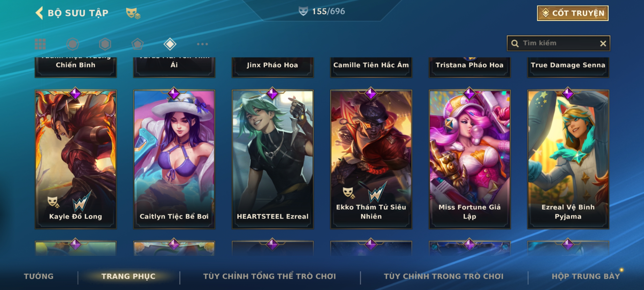Screen dimensions: 644x290
Task: Expand more filters with three dots
Action: click(202, 44)
